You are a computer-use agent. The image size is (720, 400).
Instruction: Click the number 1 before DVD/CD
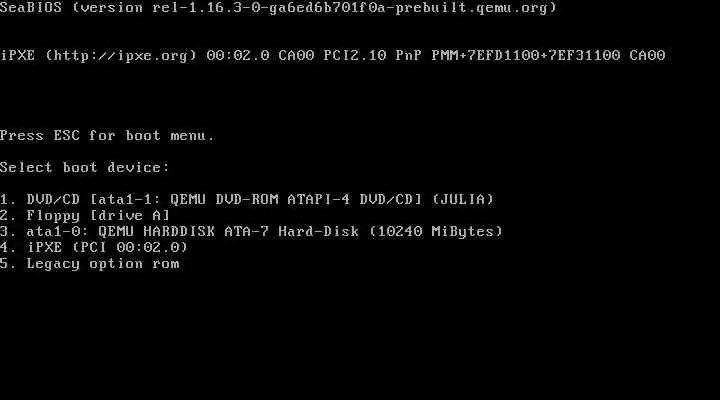pos(5,199)
